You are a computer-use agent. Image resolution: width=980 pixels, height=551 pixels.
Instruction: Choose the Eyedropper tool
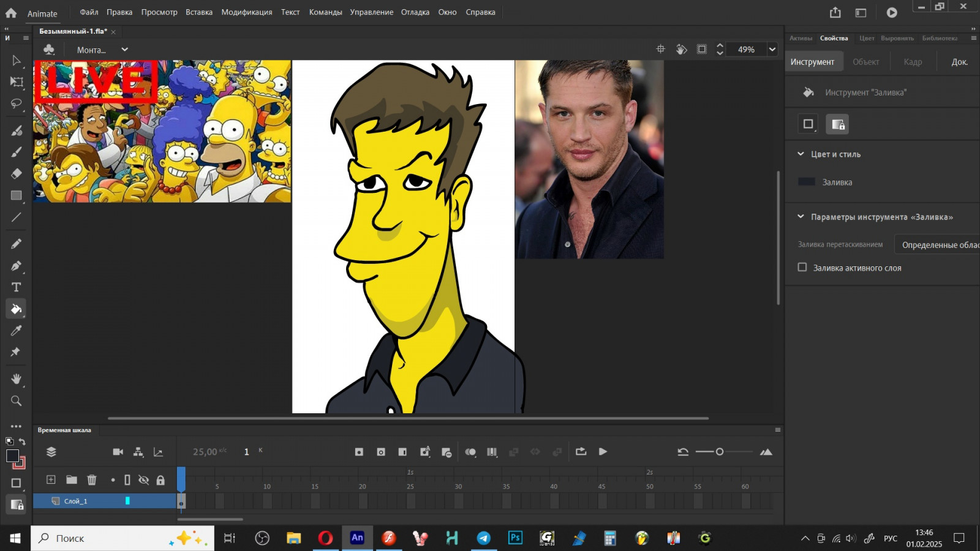[x=17, y=331]
